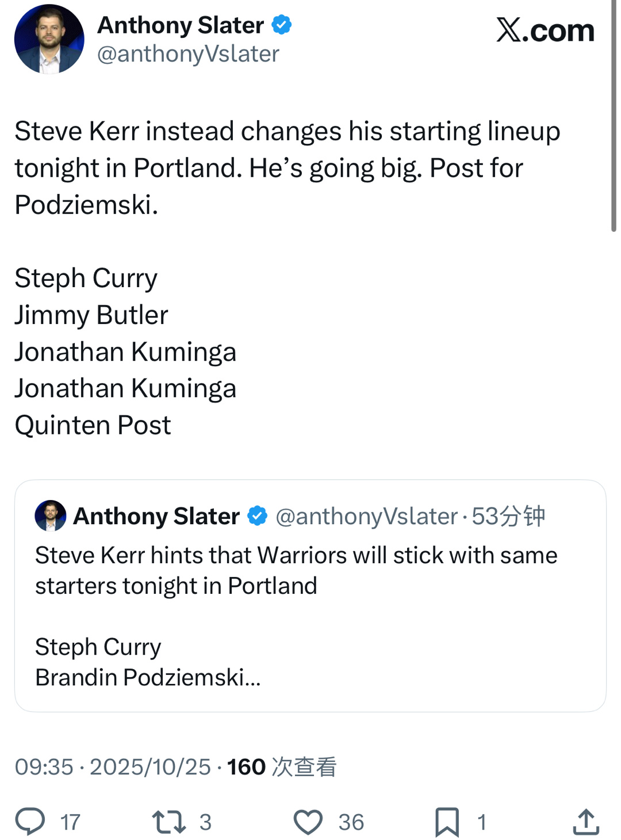Click the reply speech bubble icon
This screenshot has height=840, width=621.
point(30,821)
